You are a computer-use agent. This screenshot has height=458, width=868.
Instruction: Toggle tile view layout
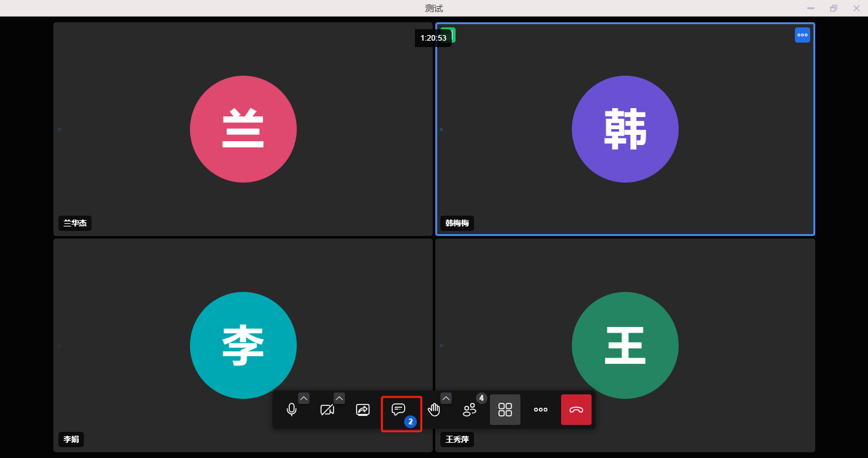pos(505,410)
